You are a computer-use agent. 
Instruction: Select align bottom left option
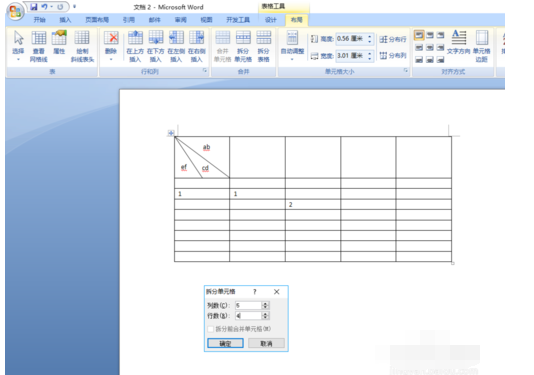click(x=419, y=60)
